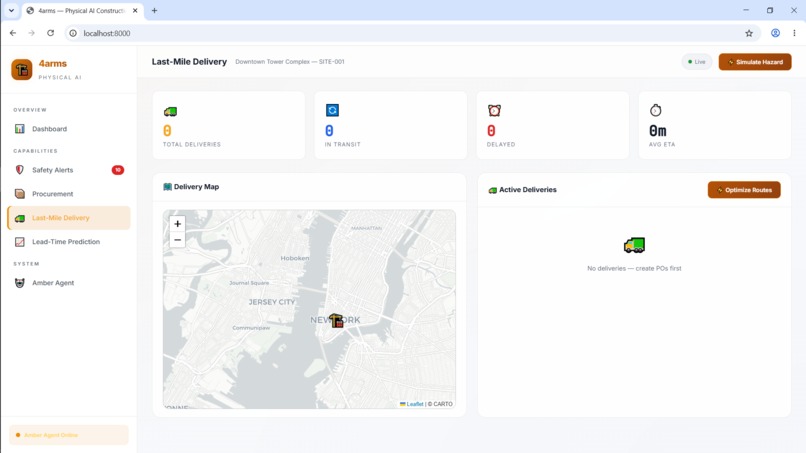Zoom out on the delivery map
The image size is (806, 453).
coord(177,240)
